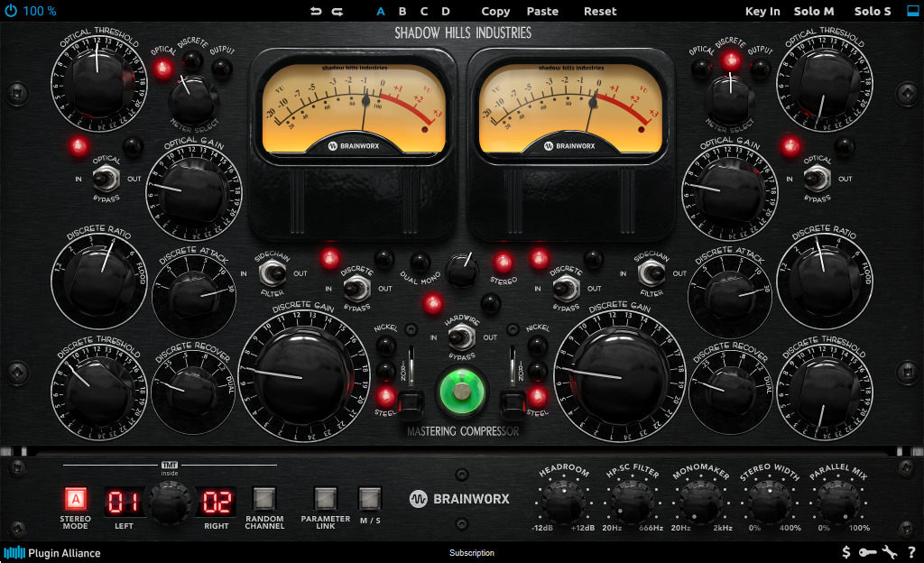924x563 pixels.
Task: Click the left Optical Gain knob
Action: click(x=193, y=194)
